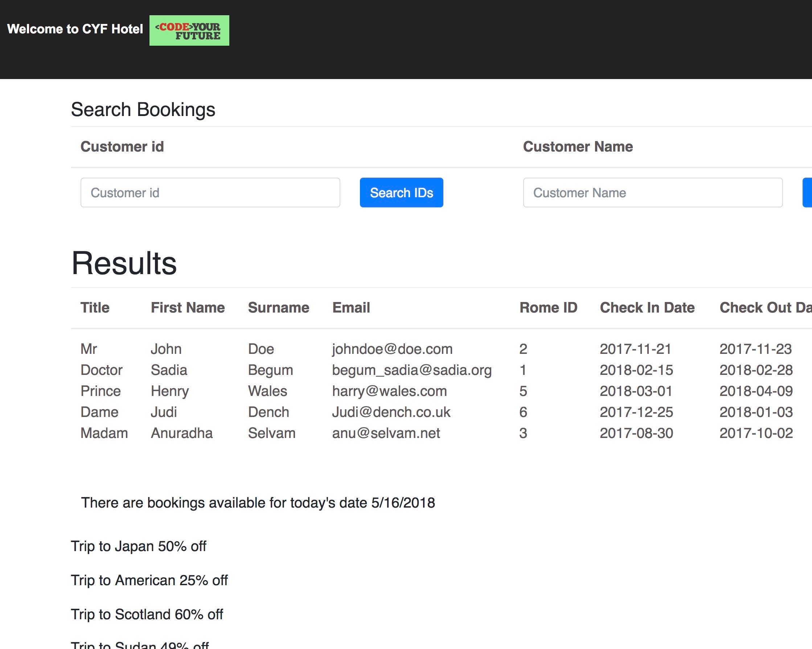Select the begum_sadia@sadia.org email cell
Image resolution: width=812 pixels, height=649 pixels.
(412, 370)
